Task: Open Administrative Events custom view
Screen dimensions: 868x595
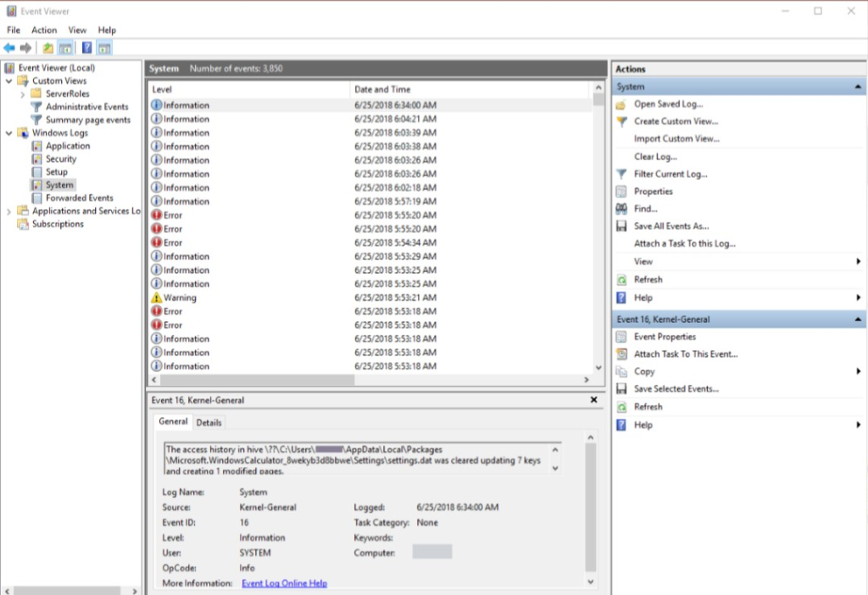Action: tap(87, 107)
